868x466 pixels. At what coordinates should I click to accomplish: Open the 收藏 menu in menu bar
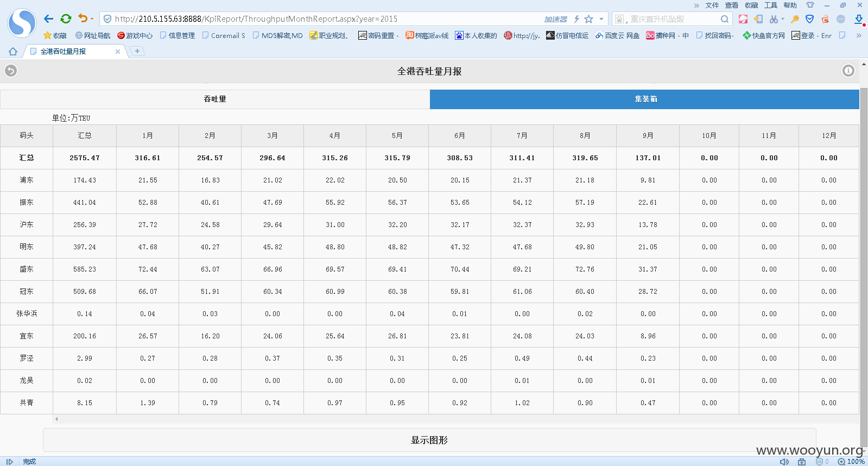(x=751, y=5)
